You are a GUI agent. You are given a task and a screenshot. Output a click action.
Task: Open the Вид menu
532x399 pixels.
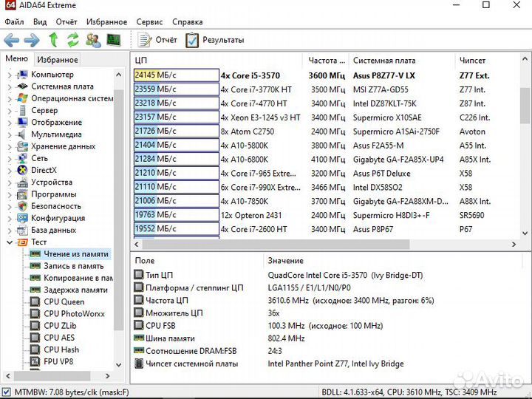tap(40, 21)
